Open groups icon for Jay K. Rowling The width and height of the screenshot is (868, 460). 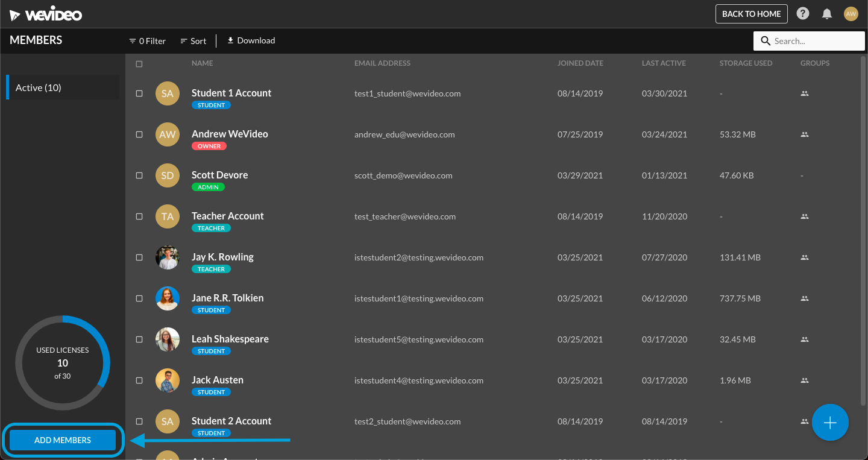[x=804, y=257]
